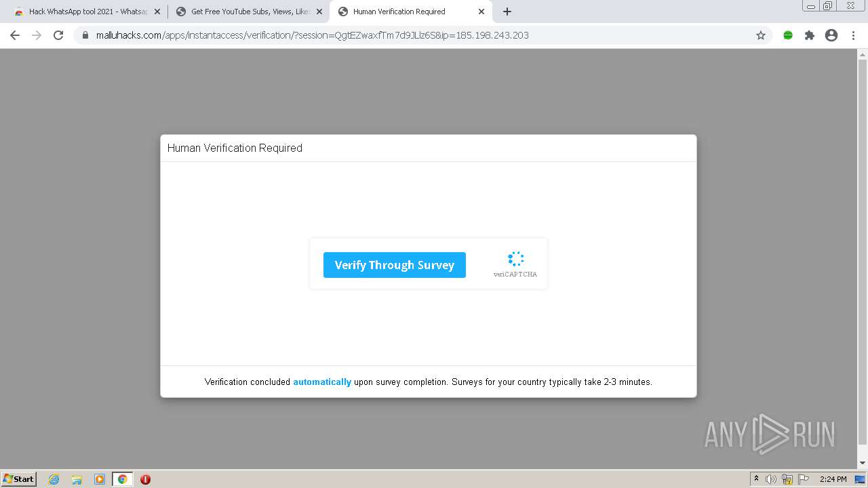Screen dimensions: 868x488
Task: Open a new browser tab
Action: point(507,12)
